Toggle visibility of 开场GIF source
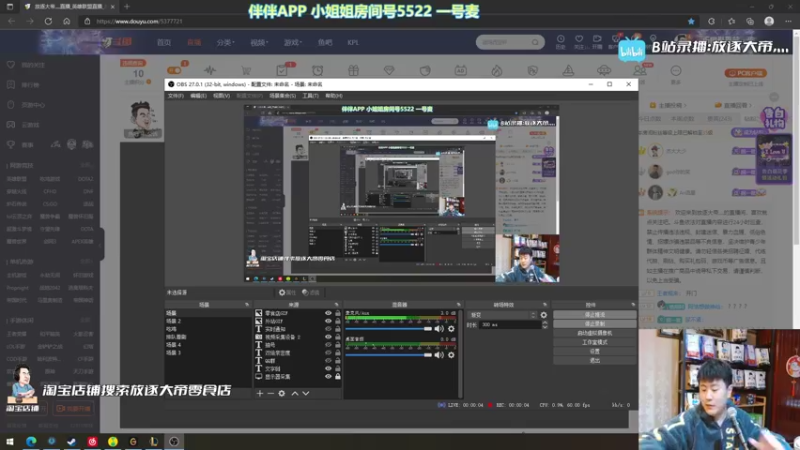The width and height of the screenshot is (800, 450). pyautogui.click(x=328, y=321)
